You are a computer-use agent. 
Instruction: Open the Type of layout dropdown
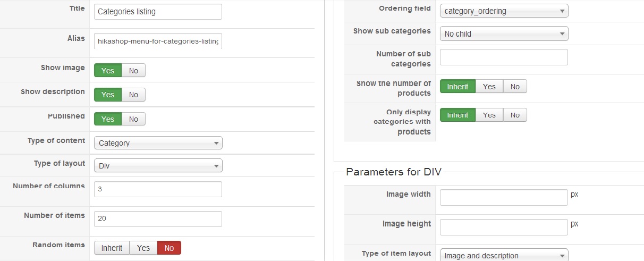pyautogui.click(x=158, y=166)
